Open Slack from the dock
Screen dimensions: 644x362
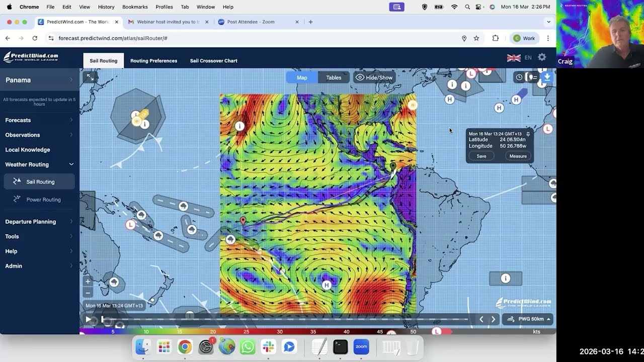pyautogui.click(x=268, y=347)
